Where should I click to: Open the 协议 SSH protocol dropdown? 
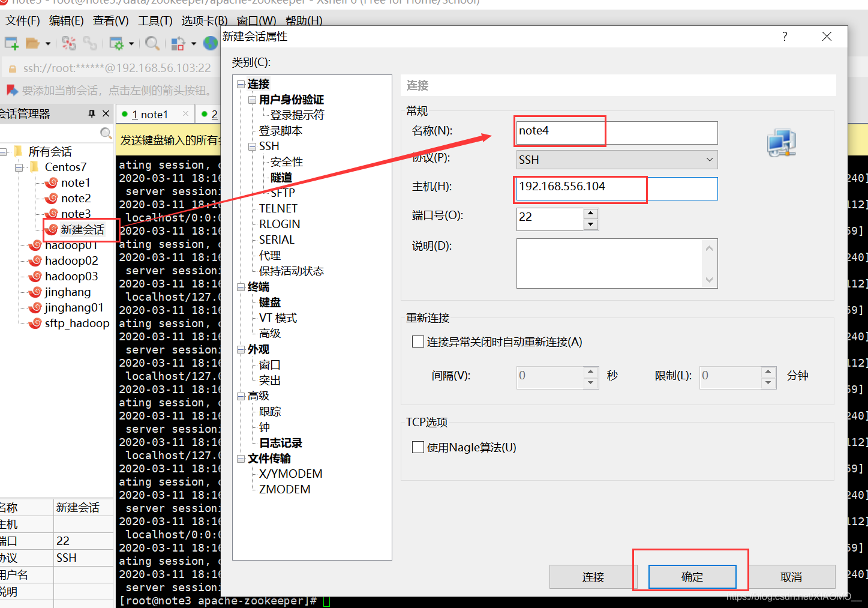tap(617, 160)
